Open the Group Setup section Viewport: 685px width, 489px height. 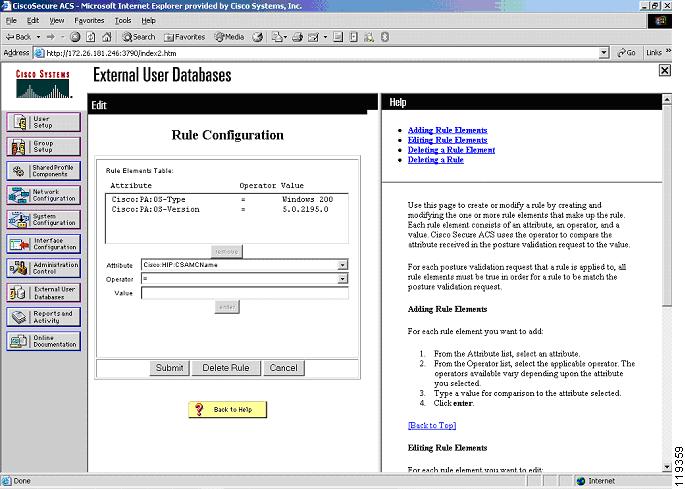(x=44, y=146)
